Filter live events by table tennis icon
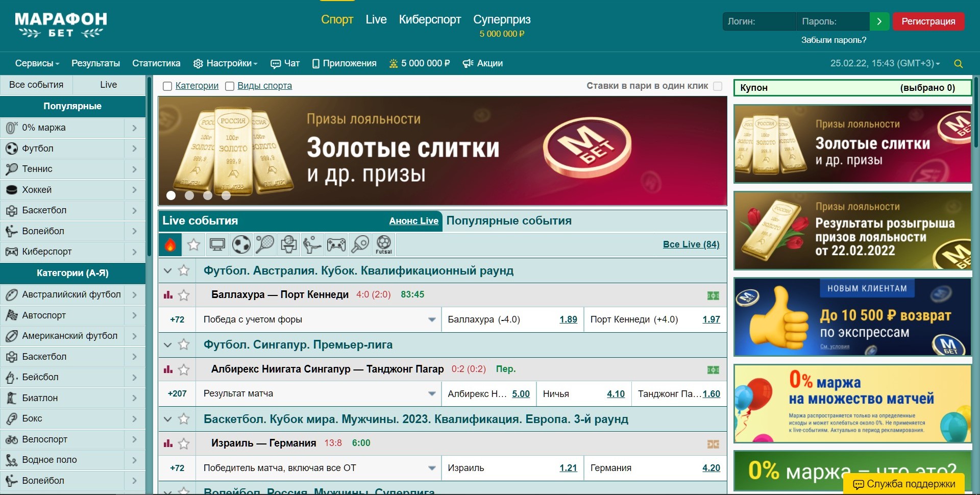 tap(360, 245)
